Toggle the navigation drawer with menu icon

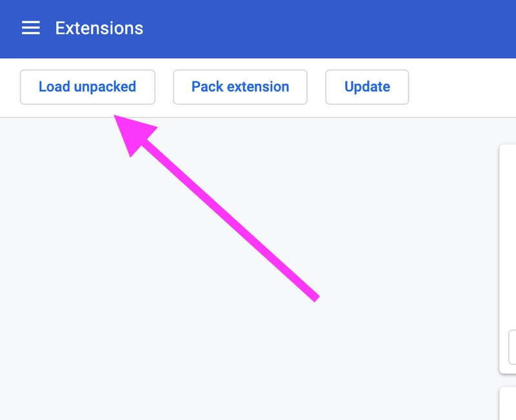pyautogui.click(x=30, y=28)
